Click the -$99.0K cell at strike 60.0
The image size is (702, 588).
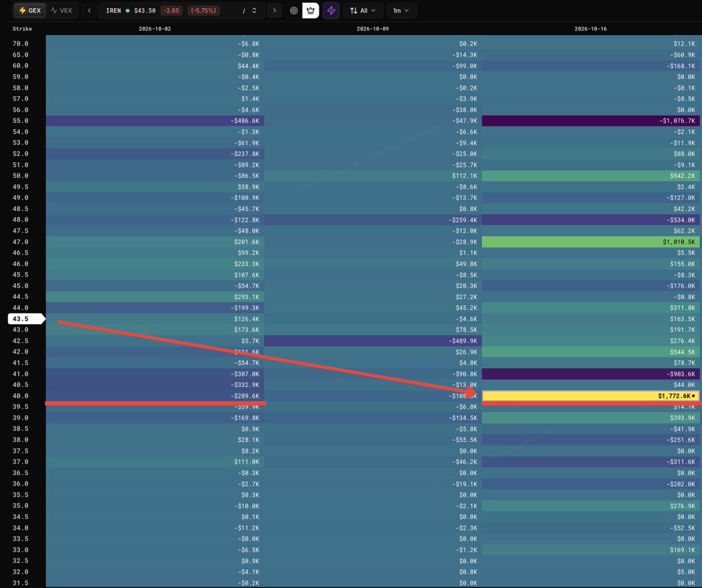pos(373,66)
